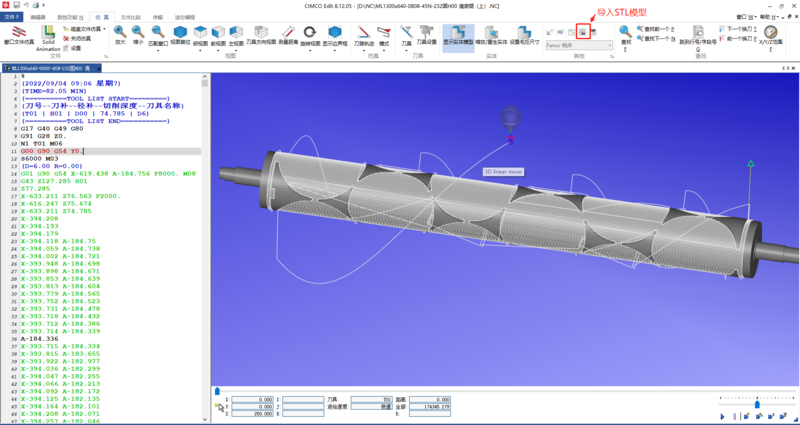800x425 pixels.
Task: Click the 旋转视图 rotate view icon
Action: click(x=309, y=36)
